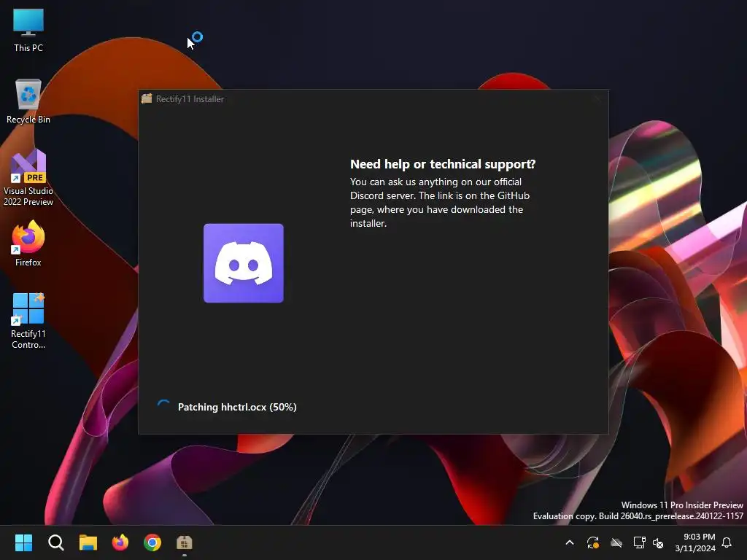Image resolution: width=747 pixels, height=560 pixels.
Task: Select the Rectify11 Control Center shortcut
Action: (x=28, y=321)
